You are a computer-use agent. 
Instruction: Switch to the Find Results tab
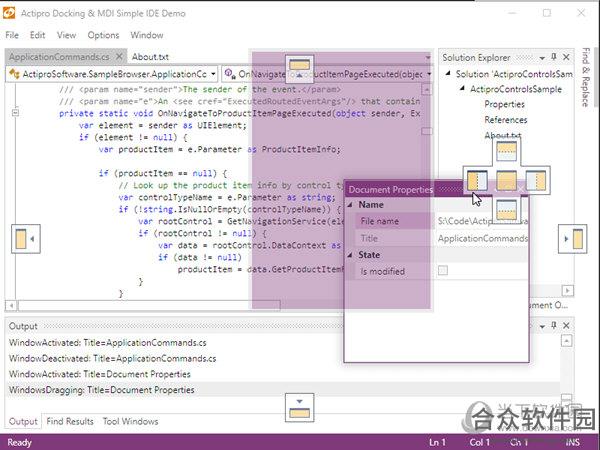tap(70, 421)
